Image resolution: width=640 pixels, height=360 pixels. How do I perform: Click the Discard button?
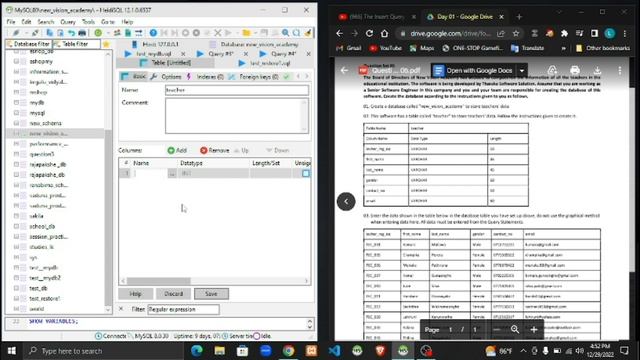click(173, 293)
